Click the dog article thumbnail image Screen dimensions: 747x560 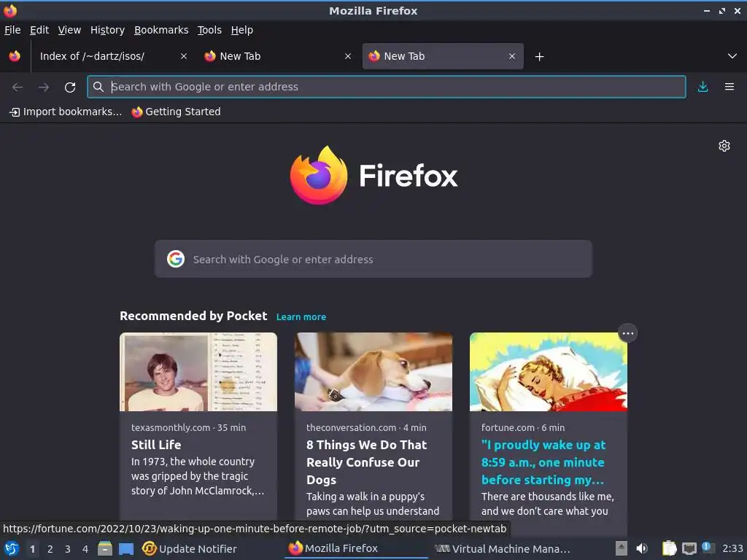pyautogui.click(x=373, y=372)
